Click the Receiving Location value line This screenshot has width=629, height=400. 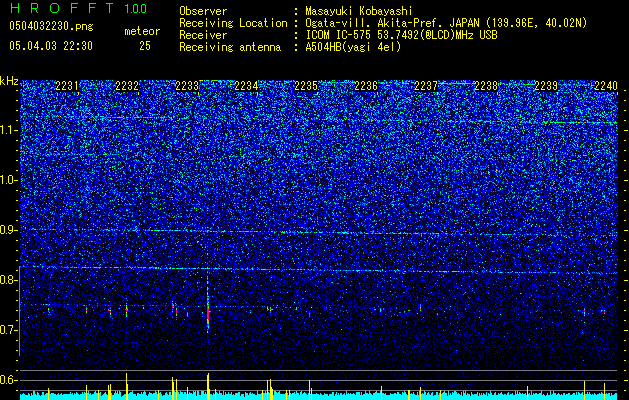point(446,23)
